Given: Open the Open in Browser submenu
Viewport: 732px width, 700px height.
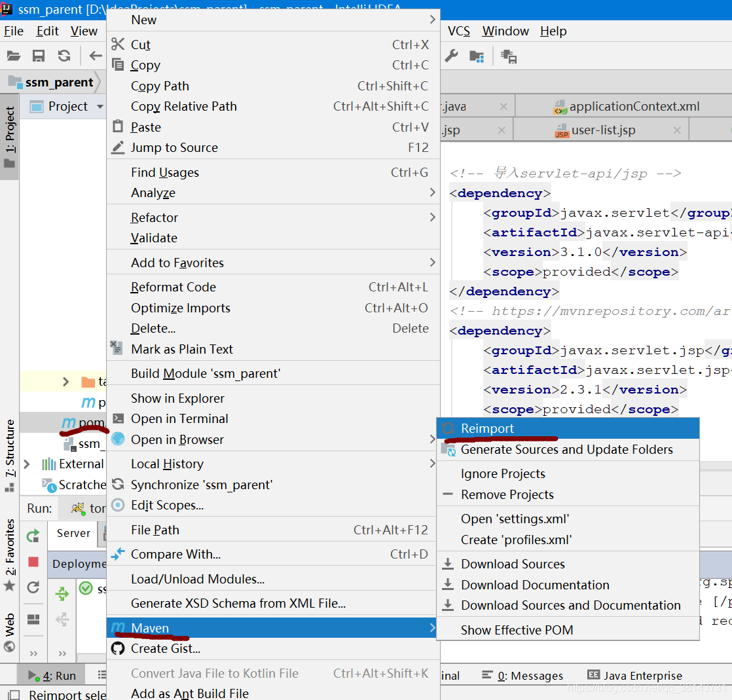Looking at the screenshot, I should tap(273, 439).
